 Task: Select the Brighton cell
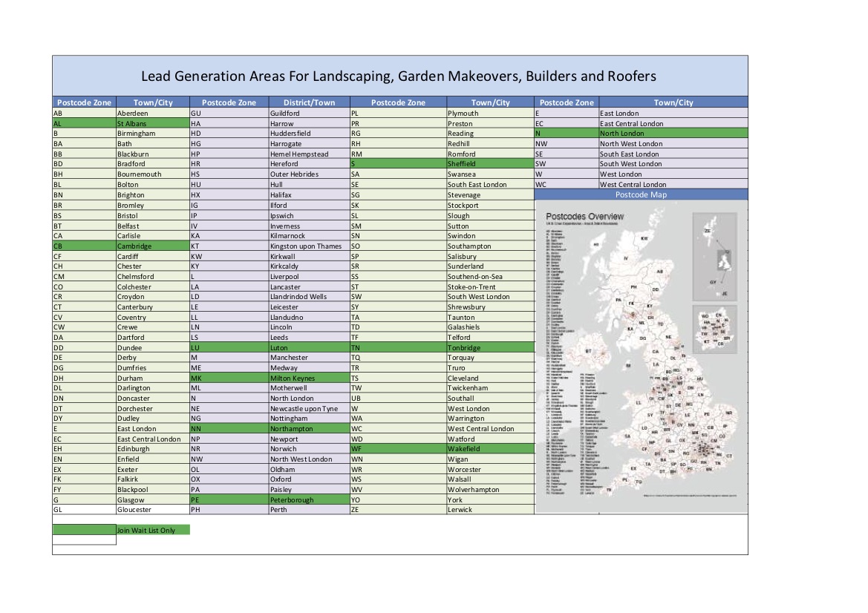[153, 194]
